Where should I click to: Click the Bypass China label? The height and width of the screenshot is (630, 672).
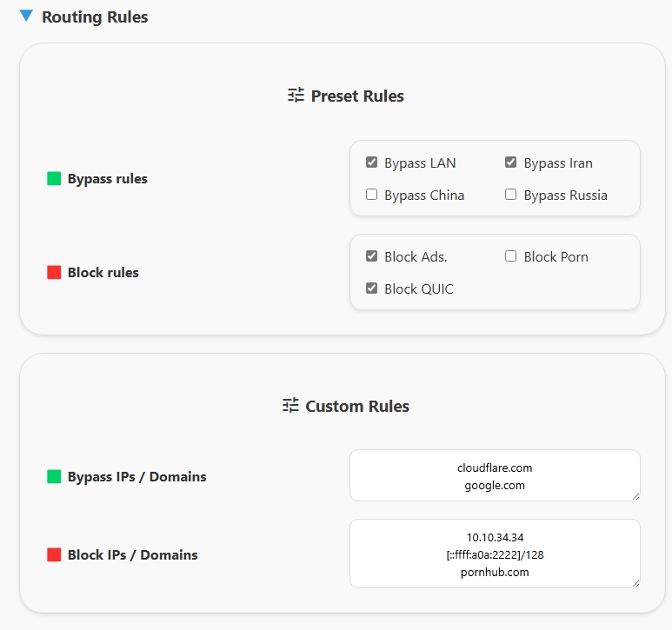[x=424, y=196]
